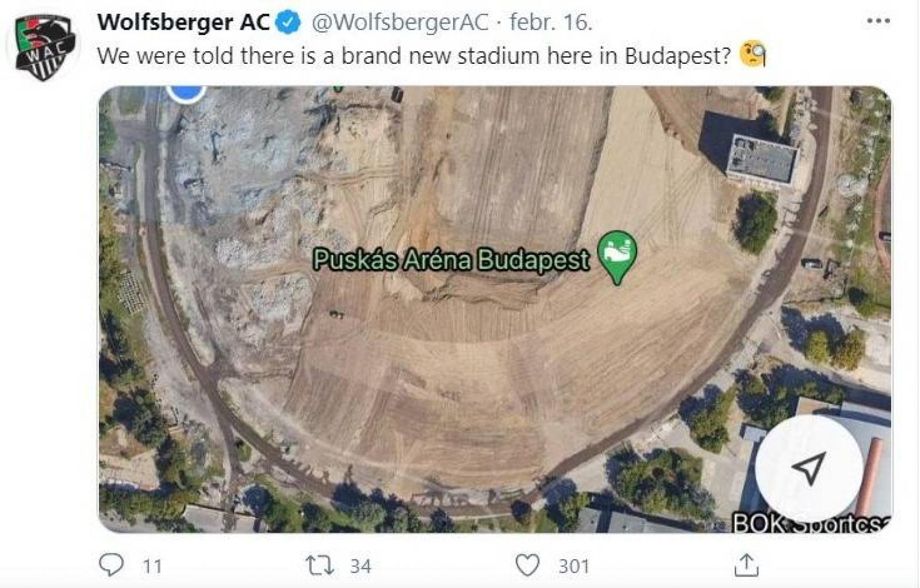The height and width of the screenshot is (588, 920).
Task: Open the Wolfsberger AC profile avatar
Action: tap(44, 47)
